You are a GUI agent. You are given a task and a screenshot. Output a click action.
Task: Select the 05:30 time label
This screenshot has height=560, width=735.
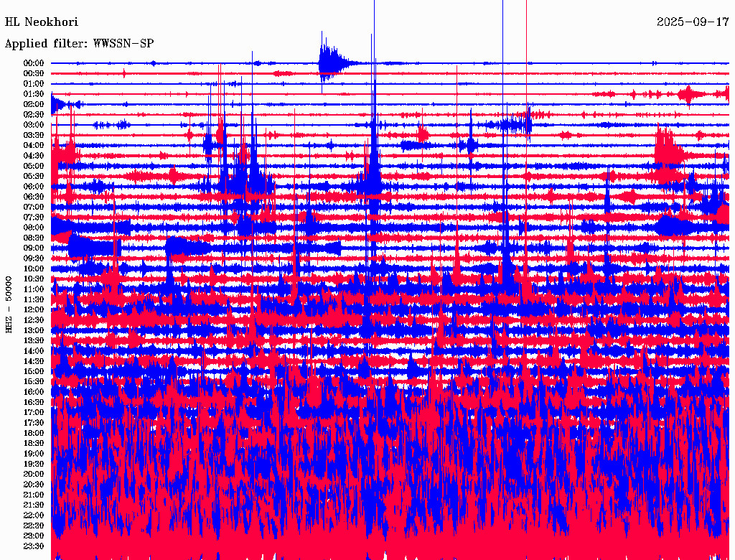[x=34, y=177]
